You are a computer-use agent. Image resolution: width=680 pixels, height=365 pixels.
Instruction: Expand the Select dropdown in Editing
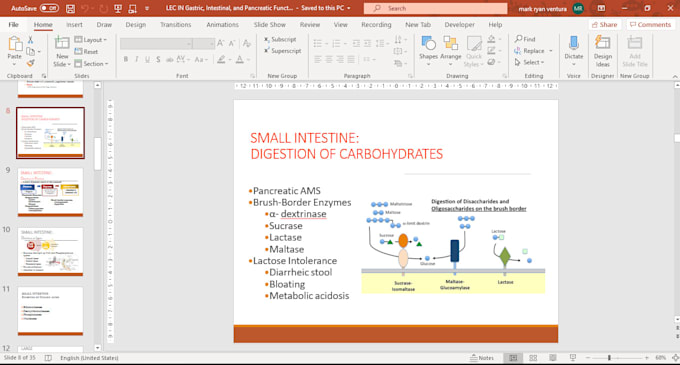[x=529, y=62]
